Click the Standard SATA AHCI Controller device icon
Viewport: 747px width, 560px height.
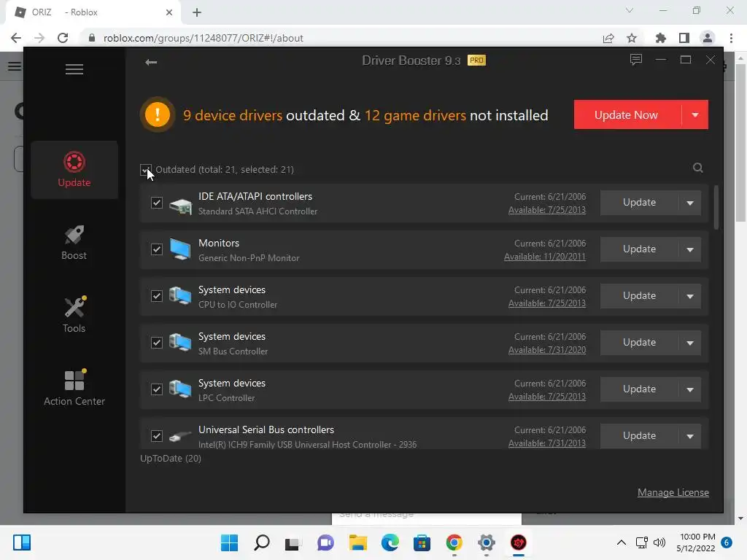[181, 205]
